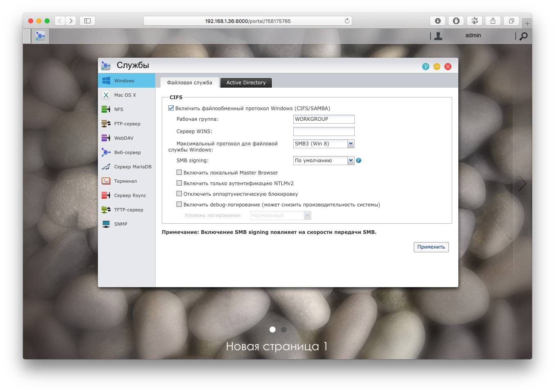Click Службы app icon in portal taskbar

pos(40,36)
